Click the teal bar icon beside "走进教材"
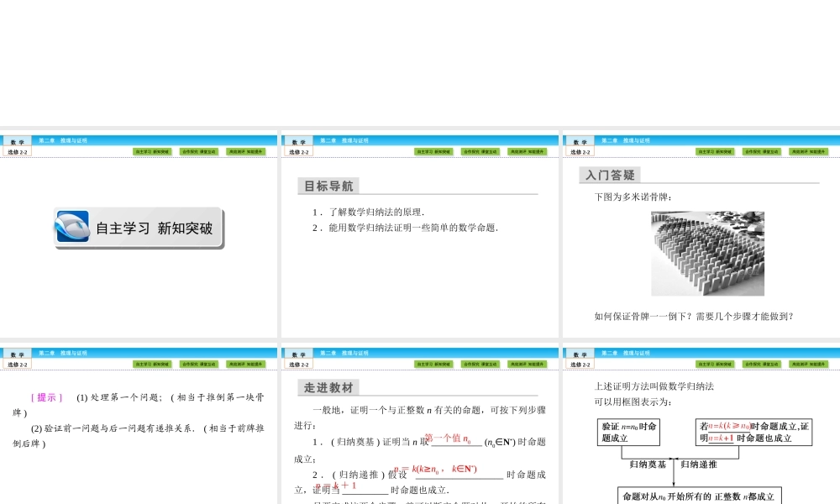Viewport: 840px width, 504px height. tap(301, 389)
